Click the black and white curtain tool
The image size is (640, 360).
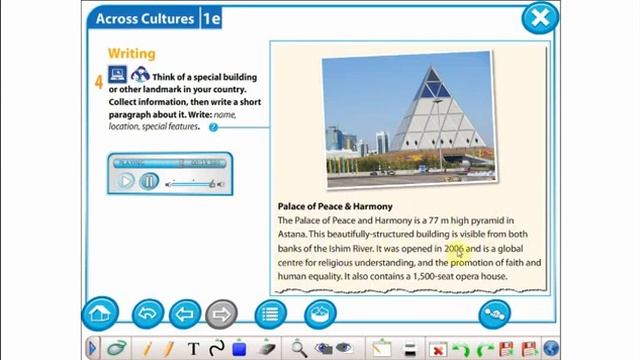pos(410,349)
